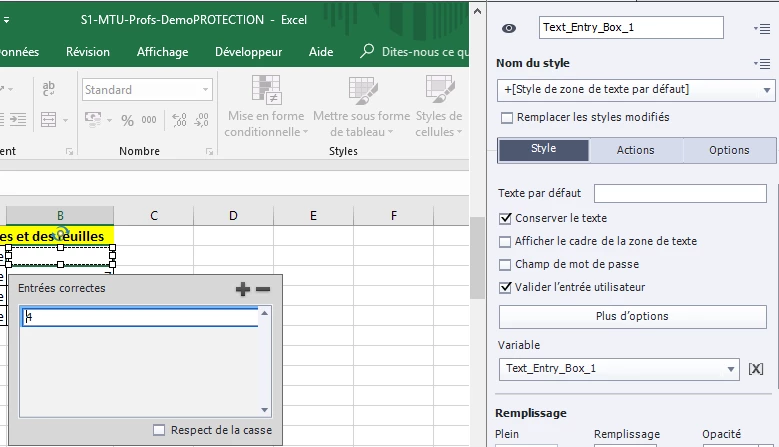Open the Développeur ribbon tab
Viewport: 779px width, 447px height.
pyautogui.click(x=248, y=52)
